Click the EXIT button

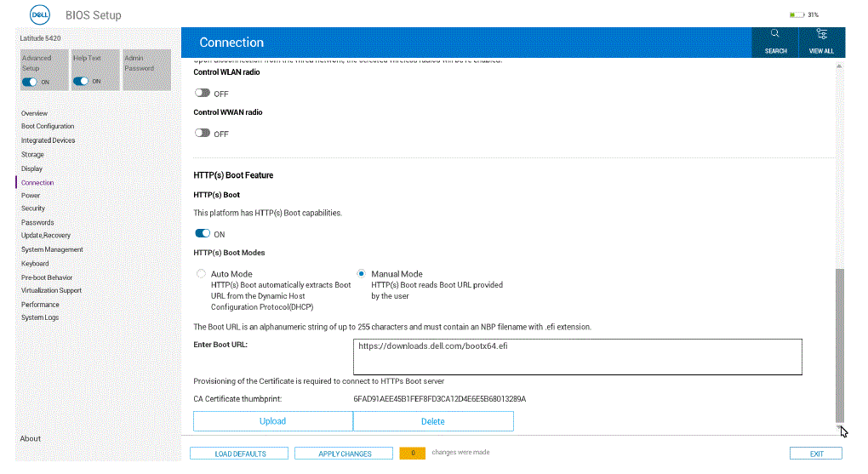click(x=816, y=454)
